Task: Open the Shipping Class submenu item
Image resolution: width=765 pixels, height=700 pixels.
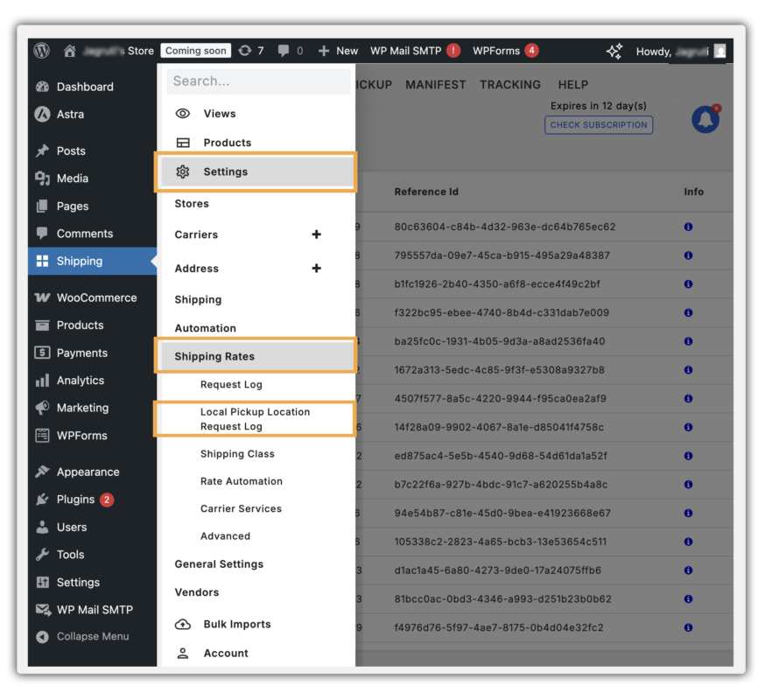Action: 237,454
